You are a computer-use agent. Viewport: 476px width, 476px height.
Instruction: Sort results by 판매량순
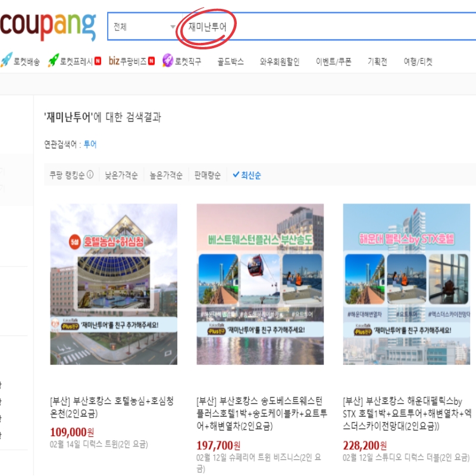pyautogui.click(x=208, y=175)
